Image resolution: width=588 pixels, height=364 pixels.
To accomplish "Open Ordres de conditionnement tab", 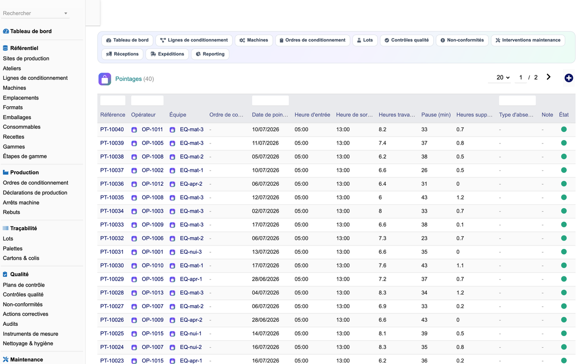I will pos(313,40).
